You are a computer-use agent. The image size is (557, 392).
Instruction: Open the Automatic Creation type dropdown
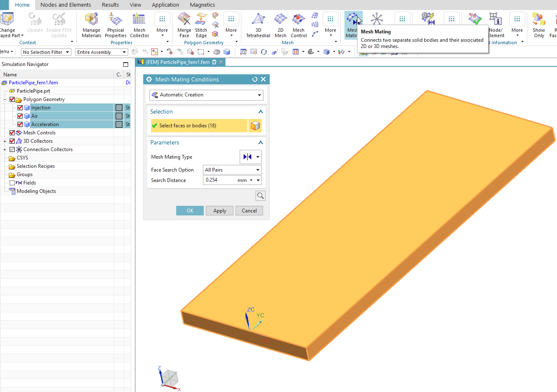[206, 95]
